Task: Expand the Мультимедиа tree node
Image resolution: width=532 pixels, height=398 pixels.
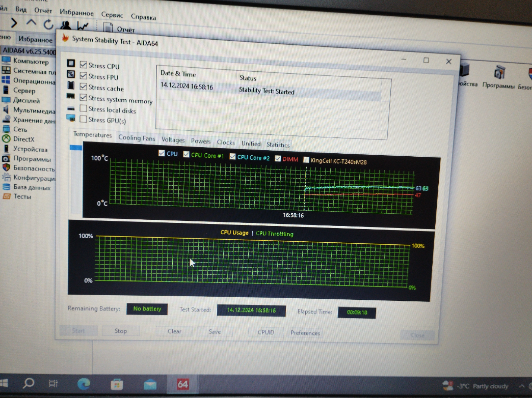Action: tap(6, 110)
